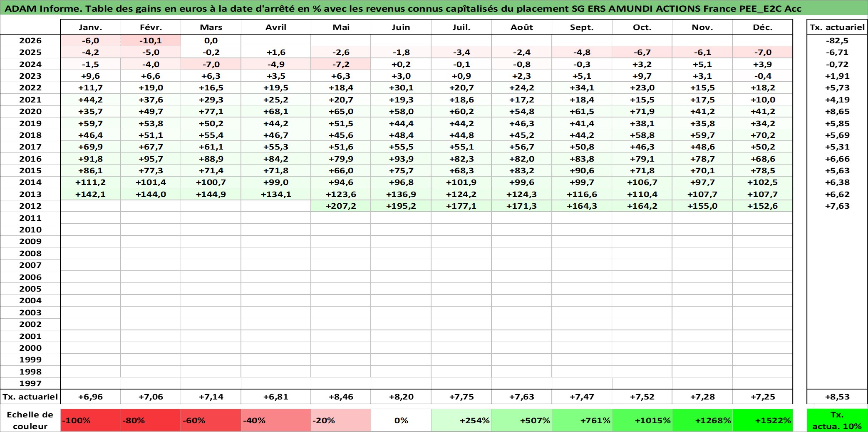The height and width of the screenshot is (432, 868).
Task: Click the Févr. column header
Action: click(x=151, y=27)
